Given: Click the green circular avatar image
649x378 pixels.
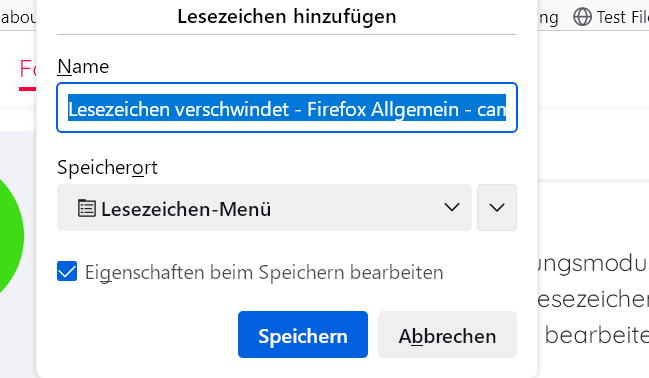Looking at the screenshot, I should click(9, 236).
